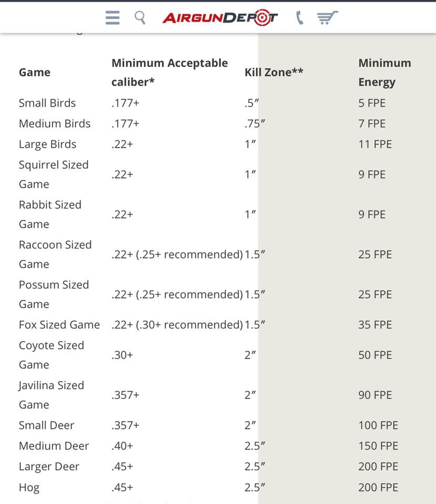436x504 pixels.
Task: Click the Large Birds row label
Action: (48, 144)
